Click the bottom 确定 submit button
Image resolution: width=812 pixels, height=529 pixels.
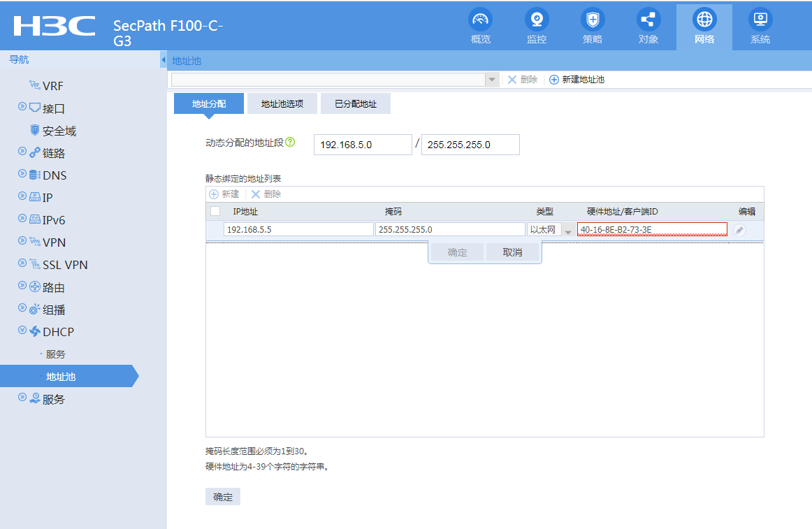223,497
